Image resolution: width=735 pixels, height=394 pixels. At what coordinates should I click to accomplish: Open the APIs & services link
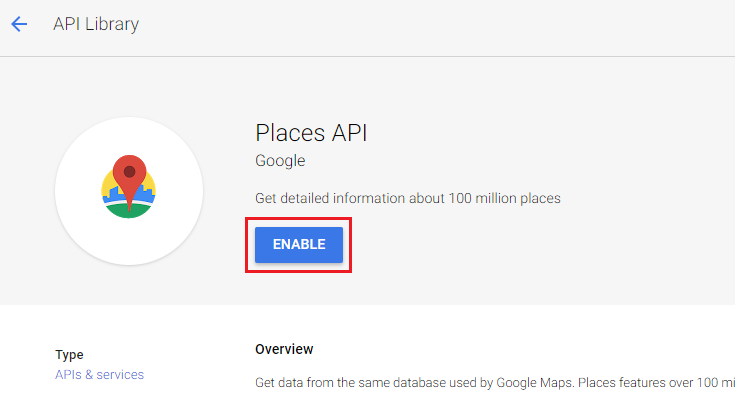pos(99,375)
